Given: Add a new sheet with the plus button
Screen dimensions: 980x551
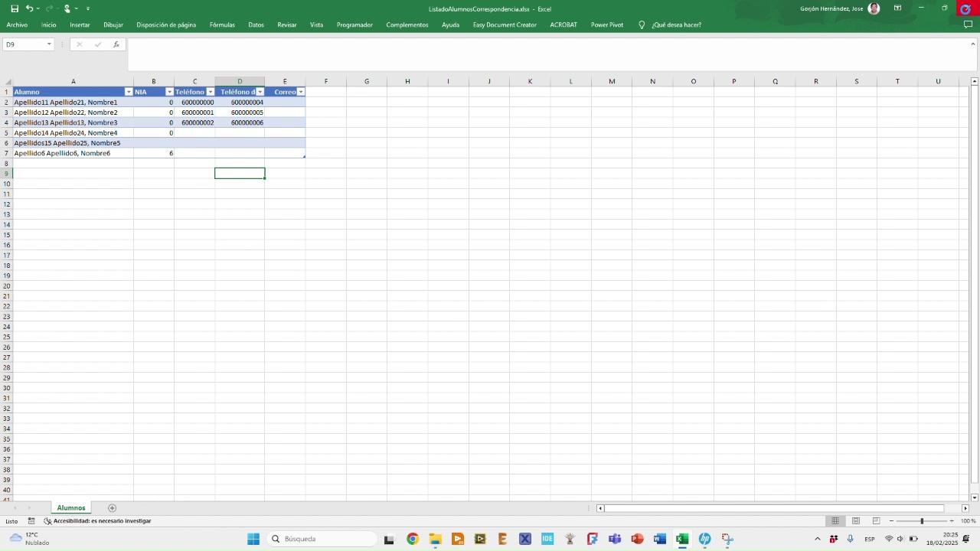Looking at the screenshot, I should [112, 508].
